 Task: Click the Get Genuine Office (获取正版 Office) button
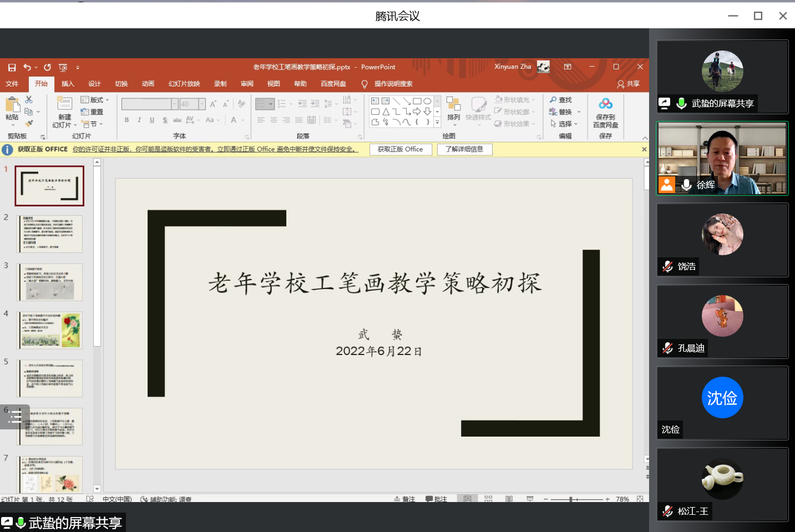coord(401,149)
